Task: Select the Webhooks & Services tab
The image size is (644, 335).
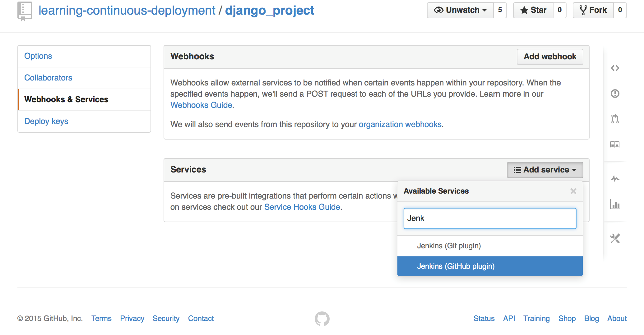Action: [x=84, y=100]
